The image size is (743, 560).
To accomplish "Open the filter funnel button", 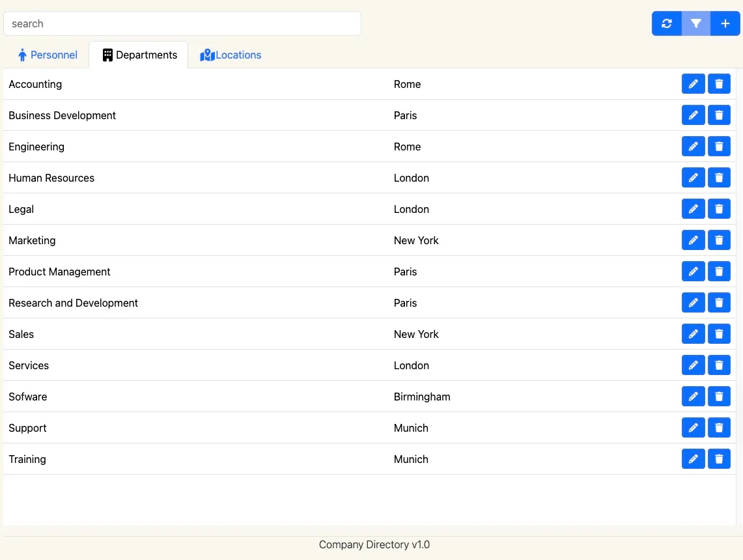I will click(696, 23).
